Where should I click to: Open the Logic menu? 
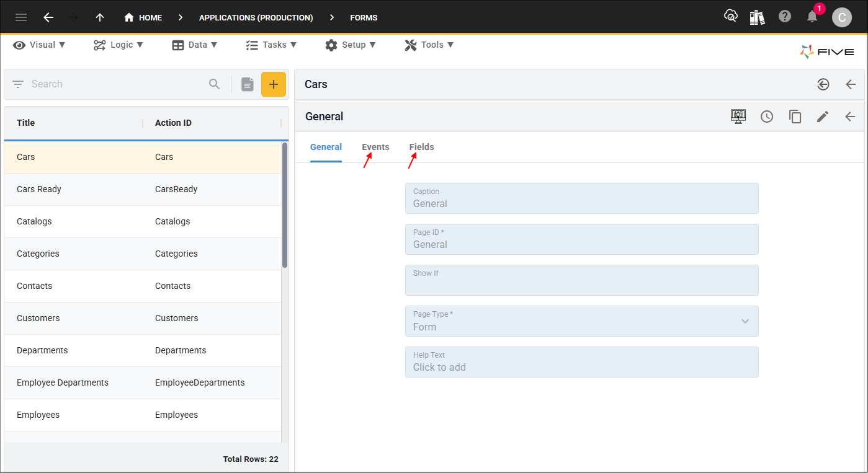[x=119, y=45]
